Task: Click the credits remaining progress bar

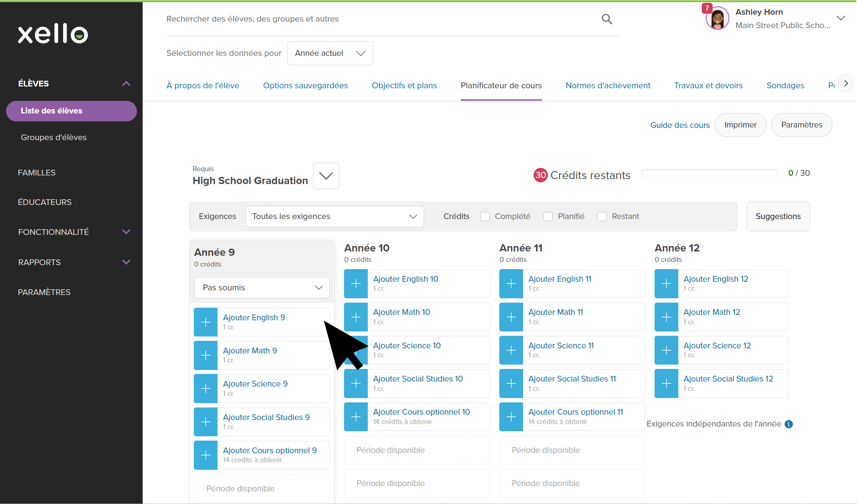Action: click(x=709, y=174)
